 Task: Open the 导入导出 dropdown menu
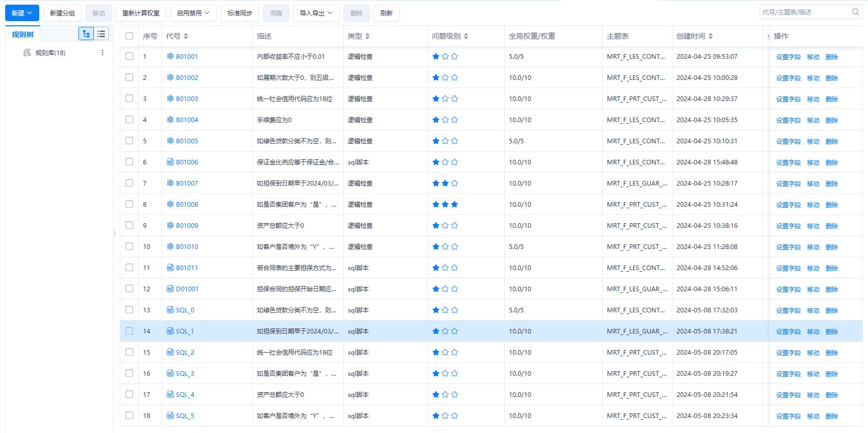pyautogui.click(x=316, y=13)
